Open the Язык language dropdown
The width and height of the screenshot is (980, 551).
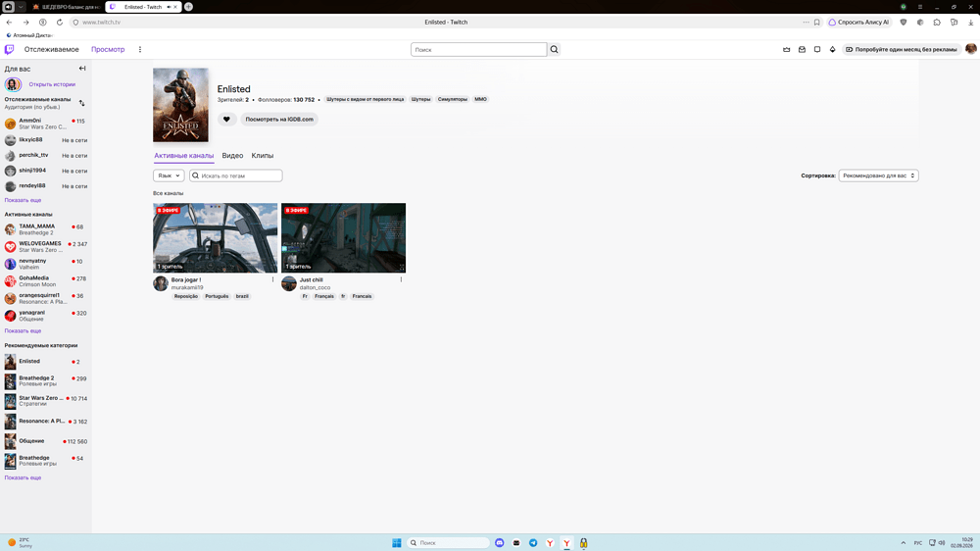click(x=169, y=175)
